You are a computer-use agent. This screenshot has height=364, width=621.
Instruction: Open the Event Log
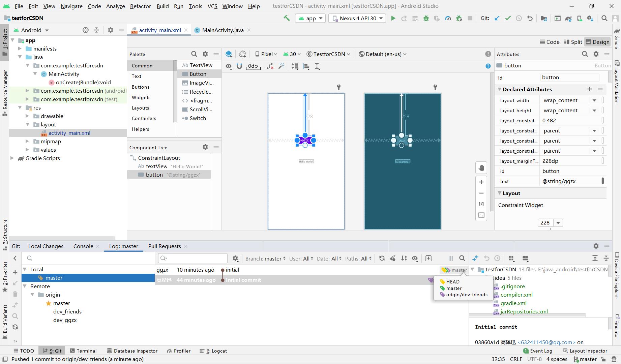pyautogui.click(x=537, y=351)
